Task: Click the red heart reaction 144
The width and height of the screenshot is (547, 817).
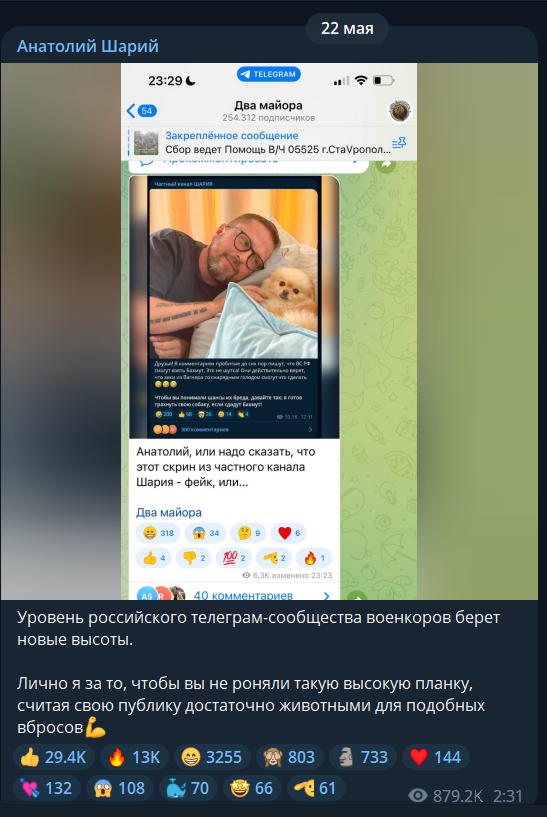Action: [436, 757]
